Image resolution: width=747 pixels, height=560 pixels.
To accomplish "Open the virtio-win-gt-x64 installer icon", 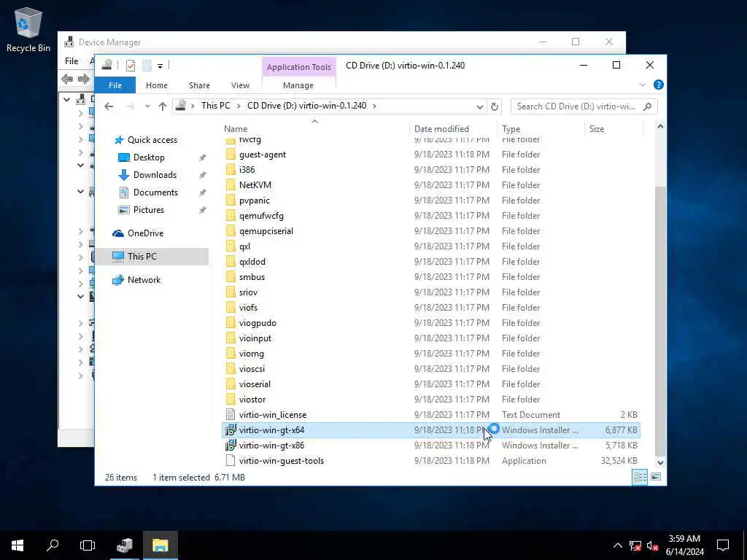I will (x=231, y=430).
